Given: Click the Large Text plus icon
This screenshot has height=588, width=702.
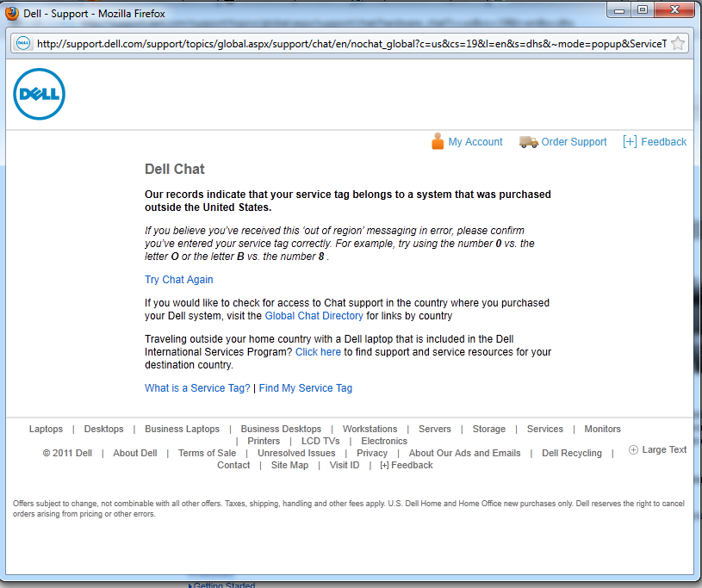Looking at the screenshot, I should pyautogui.click(x=633, y=449).
